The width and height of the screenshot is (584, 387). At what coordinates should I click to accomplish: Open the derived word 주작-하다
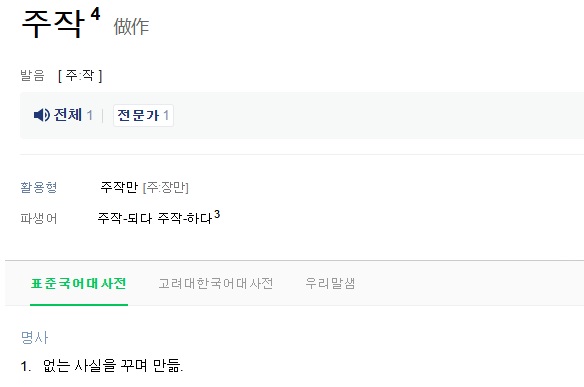click(185, 218)
